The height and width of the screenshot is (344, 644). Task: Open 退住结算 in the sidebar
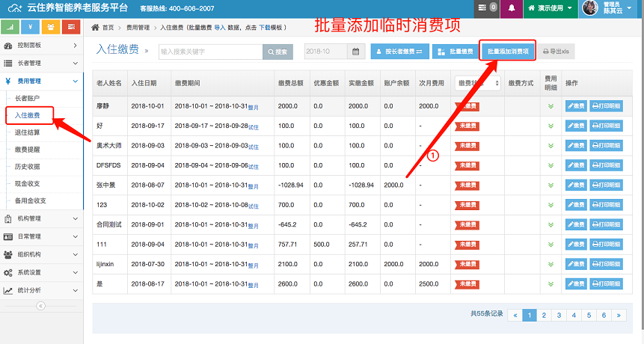coord(28,132)
